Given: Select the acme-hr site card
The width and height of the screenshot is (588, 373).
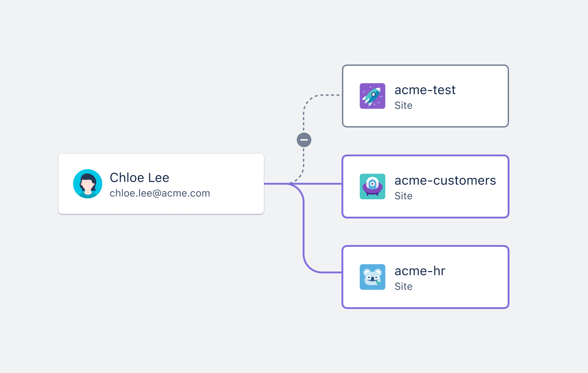Looking at the screenshot, I should [x=425, y=277].
